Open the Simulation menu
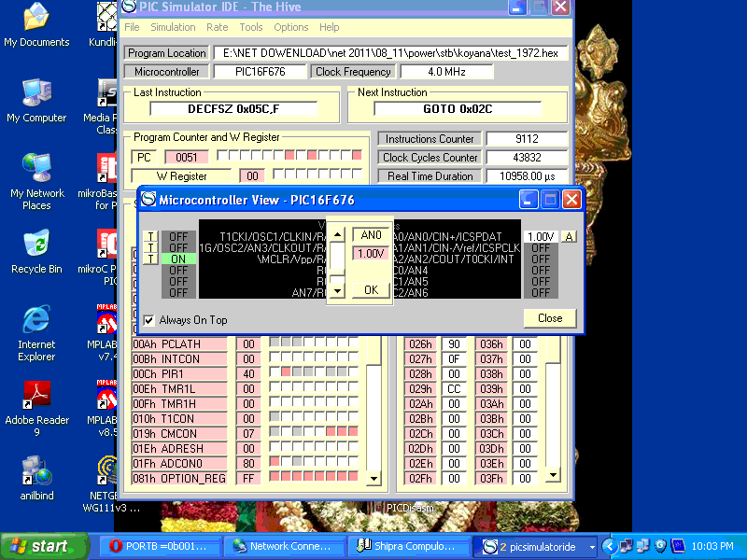Screen dimensions: 747x560 pos(173,27)
